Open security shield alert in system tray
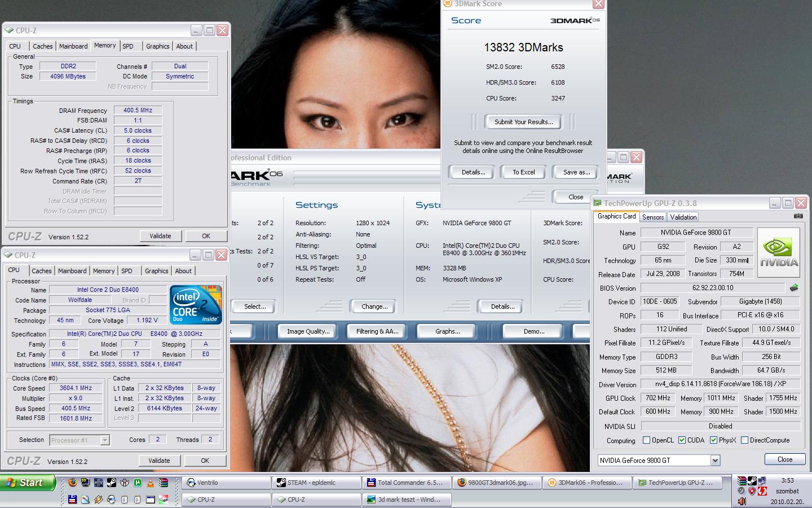The height and width of the screenshot is (508, 812). coord(752,491)
